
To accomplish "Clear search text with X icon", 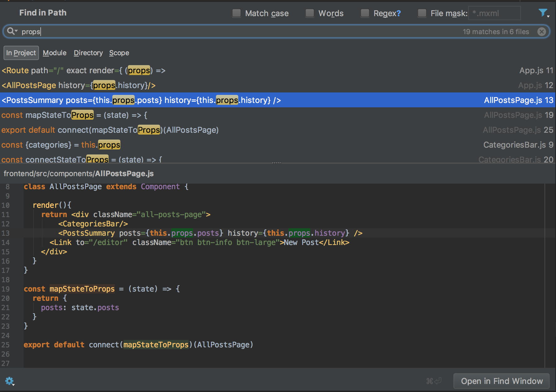I will [x=542, y=32].
